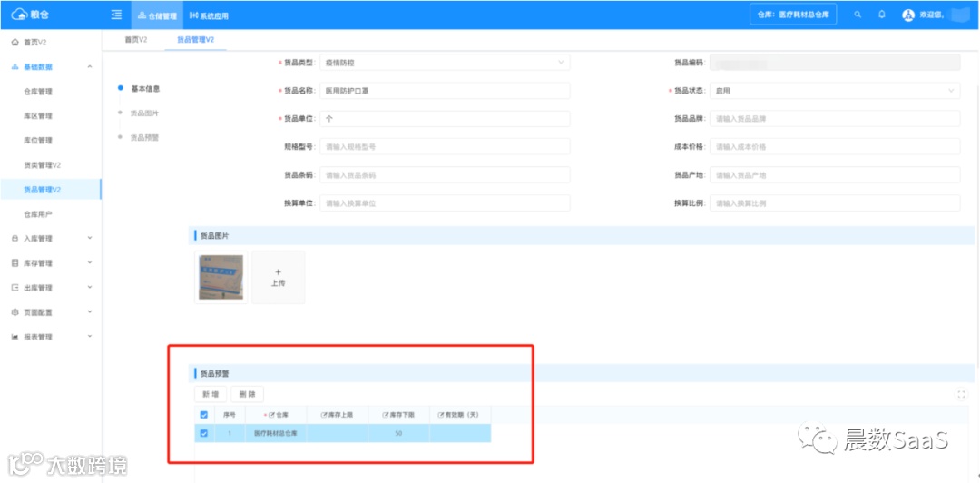Click the 入库管理 sidebar icon

[x=15, y=239]
